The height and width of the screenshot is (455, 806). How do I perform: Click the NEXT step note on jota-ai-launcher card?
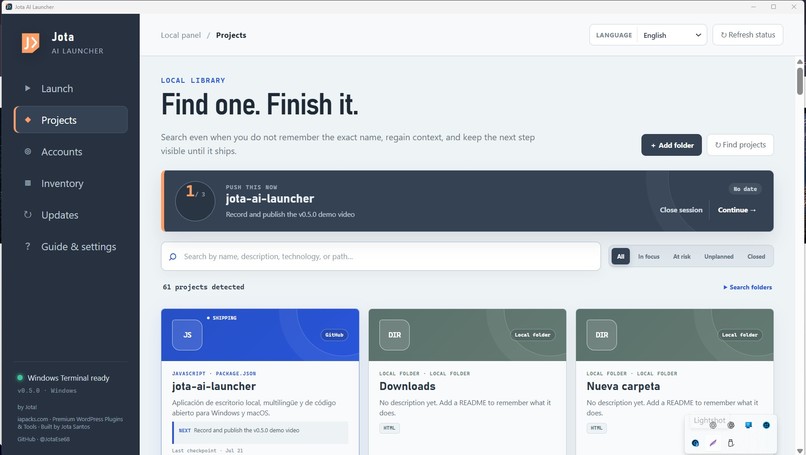pyautogui.click(x=261, y=432)
